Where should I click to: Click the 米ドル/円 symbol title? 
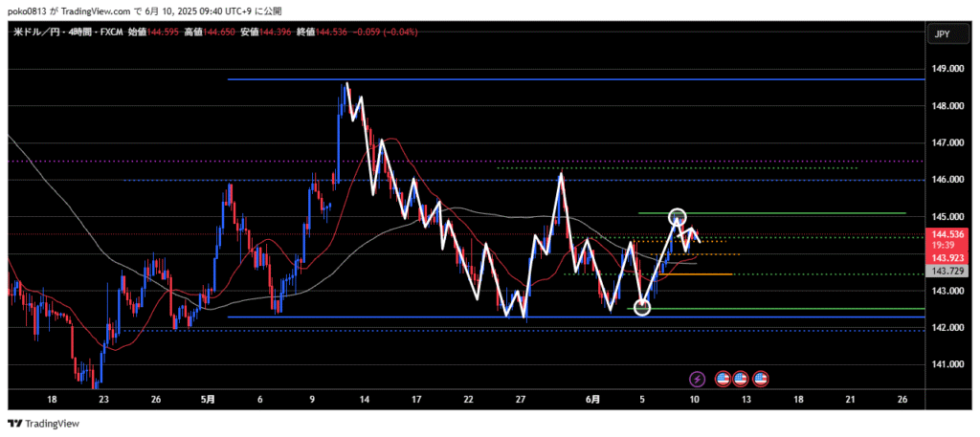coord(36,33)
